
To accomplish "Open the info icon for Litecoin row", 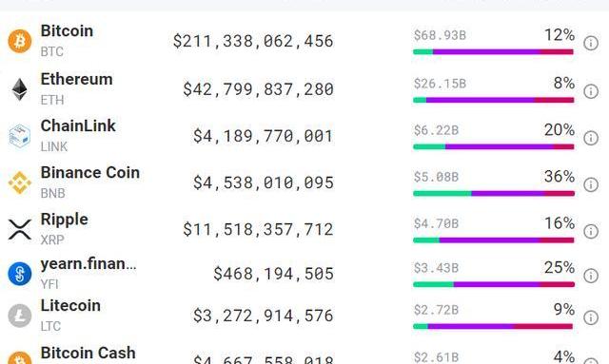I will click(591, 317).
